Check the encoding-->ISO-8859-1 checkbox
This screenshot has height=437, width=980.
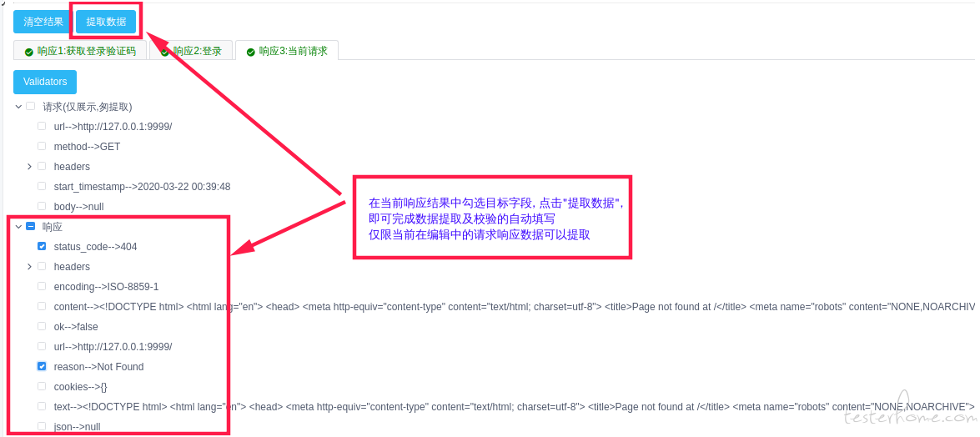point(42,286)
